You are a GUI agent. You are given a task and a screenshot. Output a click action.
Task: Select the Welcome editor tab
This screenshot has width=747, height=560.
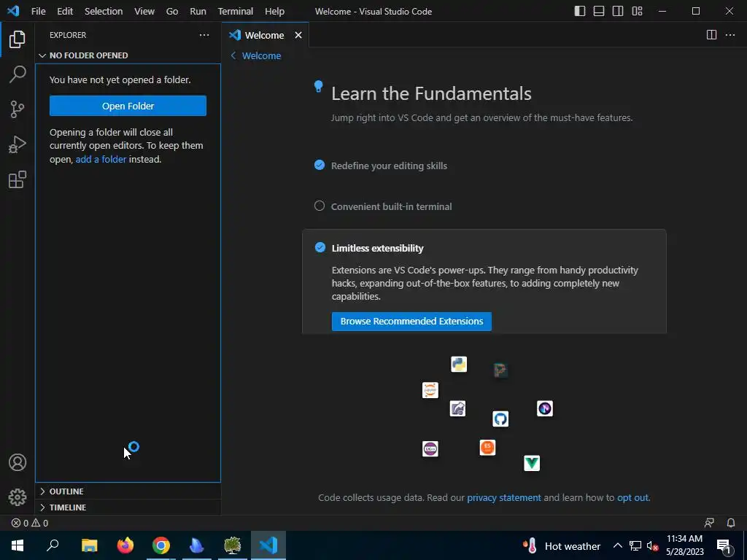tap(265, 35)
